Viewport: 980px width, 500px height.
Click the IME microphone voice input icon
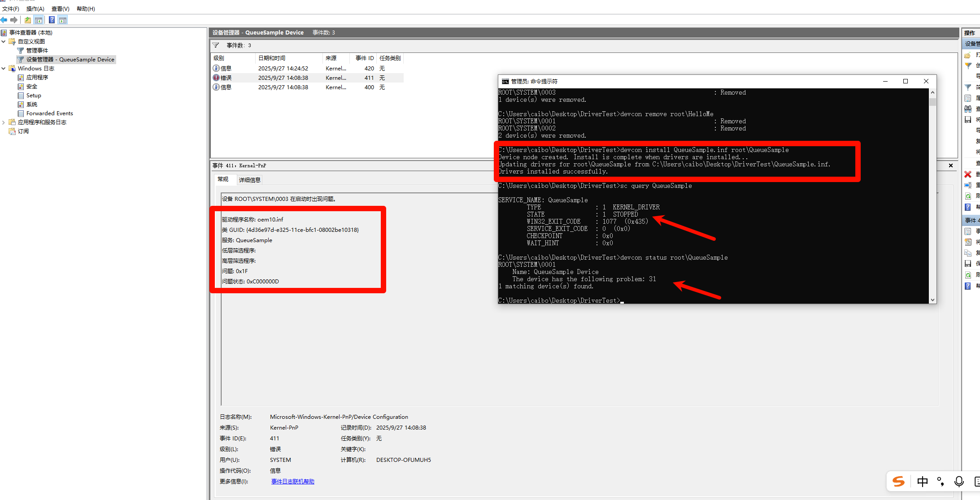click(959, 482)
